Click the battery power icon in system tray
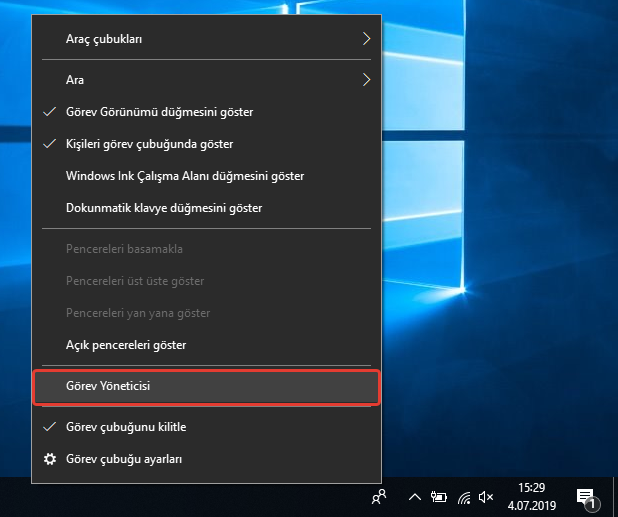Viewport: 618px width, 517px height. [438, 496]
